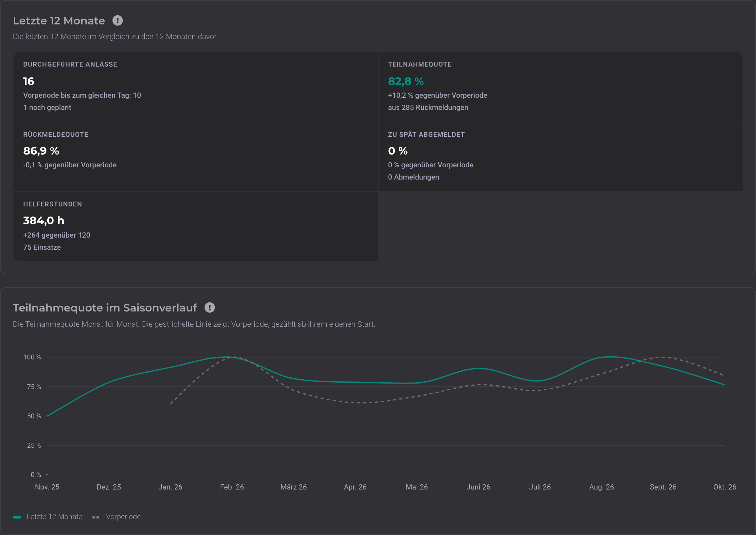Click 'aus 285 Rückmeldungen' text
Image resolution: width=756 pixels, height=535 pixels.
[428, 107]
